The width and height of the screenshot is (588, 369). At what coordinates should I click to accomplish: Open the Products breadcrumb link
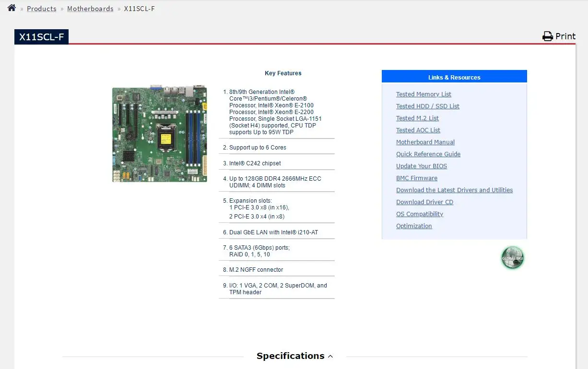tap(41, 9)
